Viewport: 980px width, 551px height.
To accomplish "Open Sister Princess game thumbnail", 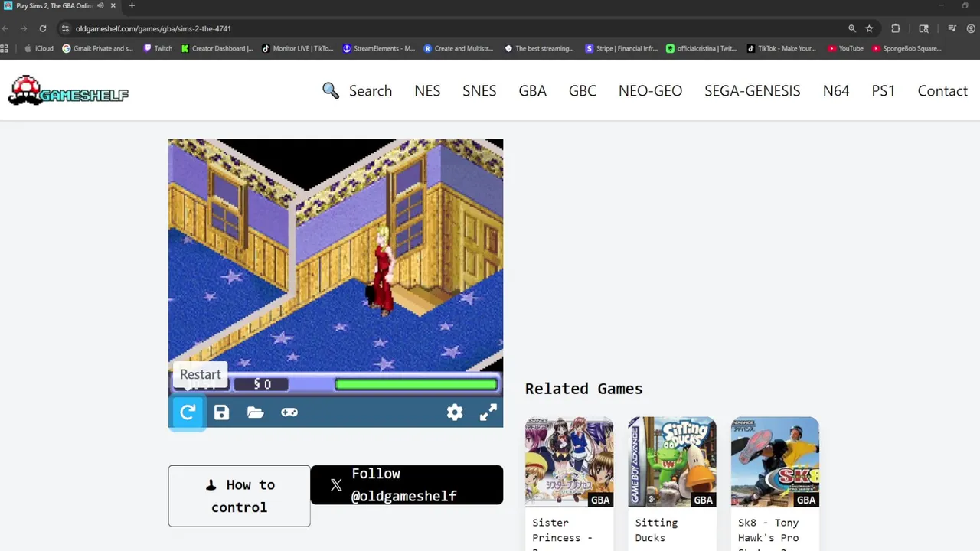I will (569, 462).
